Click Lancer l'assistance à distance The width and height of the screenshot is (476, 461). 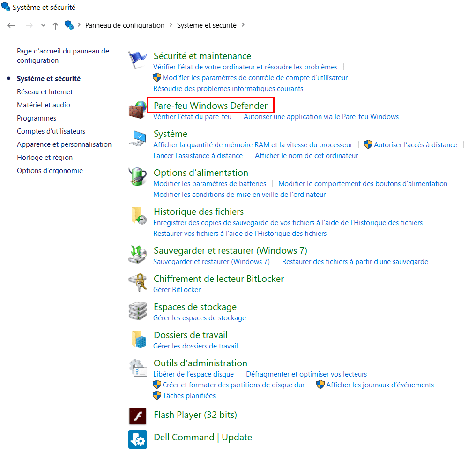coord(198,156)
